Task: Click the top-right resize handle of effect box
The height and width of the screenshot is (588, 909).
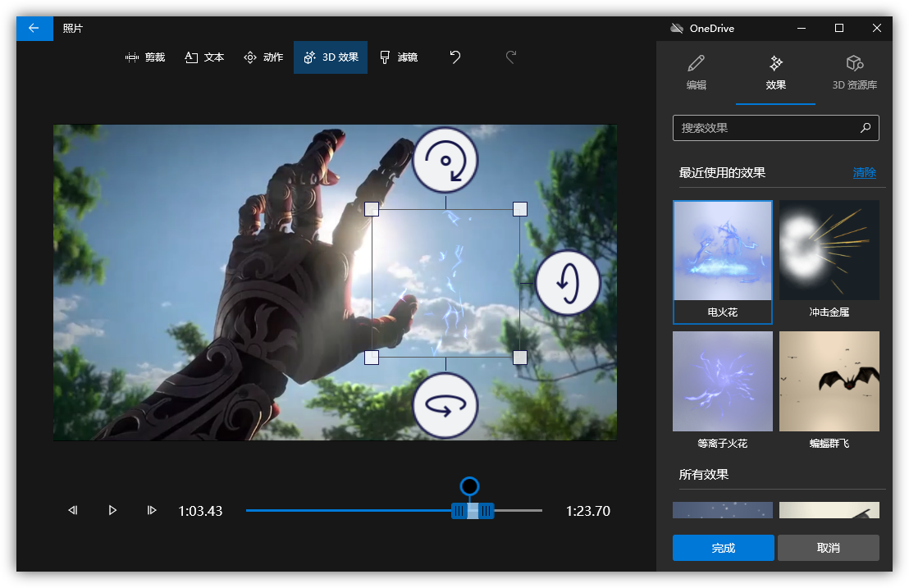Action: (520, 209)
